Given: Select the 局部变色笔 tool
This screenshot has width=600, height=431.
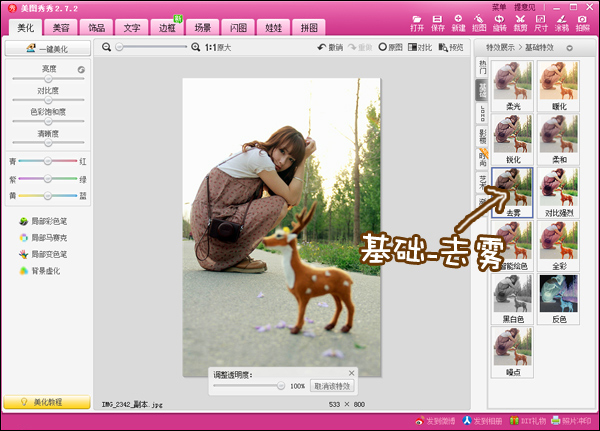Looking at the screenshot, I should [x=43, y=254].
